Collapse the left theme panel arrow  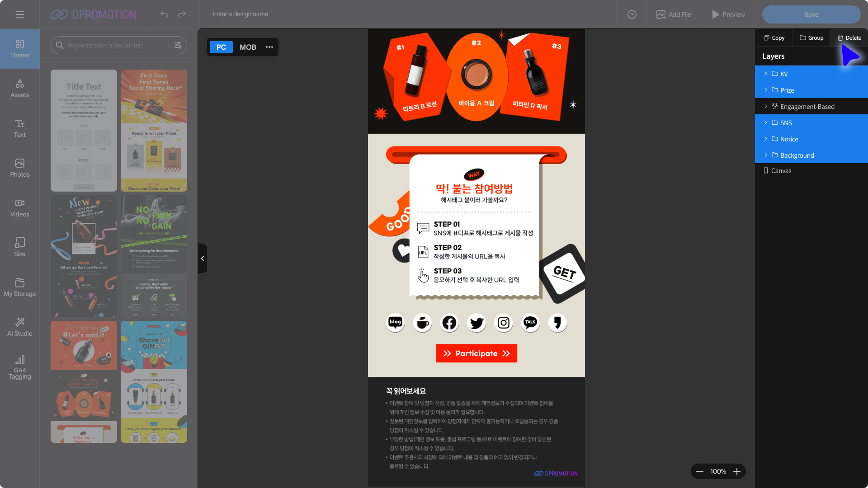coord(203,258)
